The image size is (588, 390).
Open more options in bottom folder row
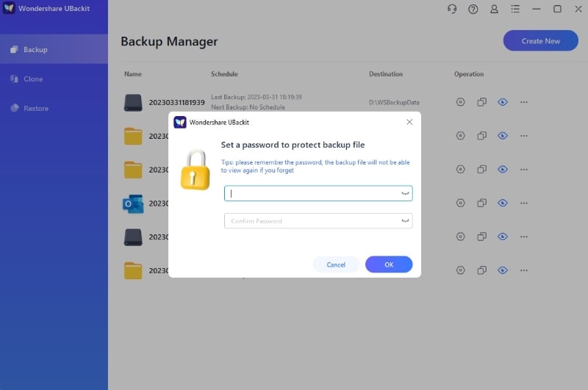[524, 270]
